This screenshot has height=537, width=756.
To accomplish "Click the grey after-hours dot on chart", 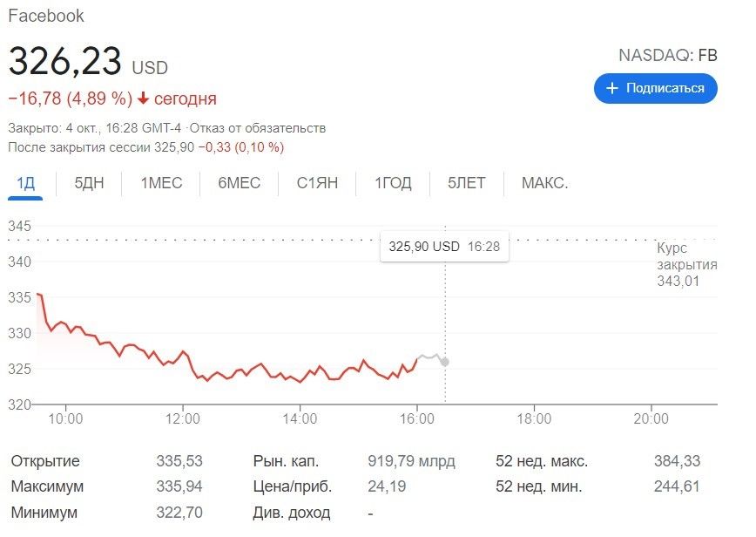I will pyautogui.click(x=446, y=362).
